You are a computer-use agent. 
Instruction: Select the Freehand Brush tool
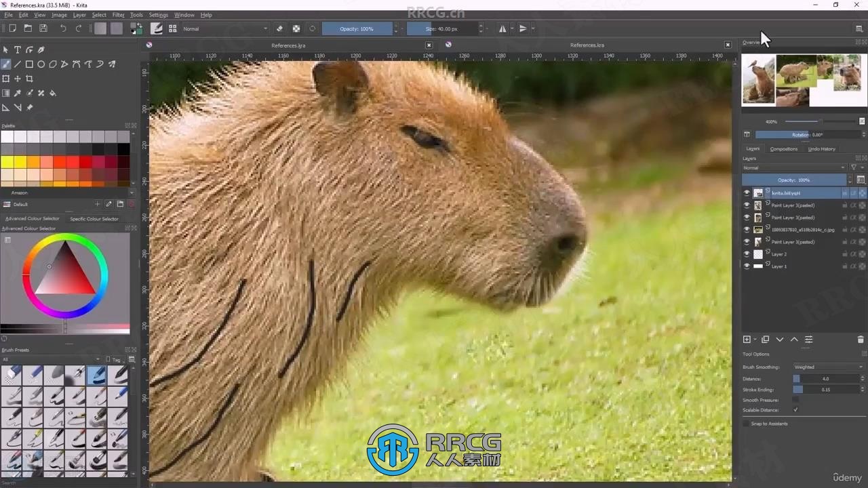point(5,64)
